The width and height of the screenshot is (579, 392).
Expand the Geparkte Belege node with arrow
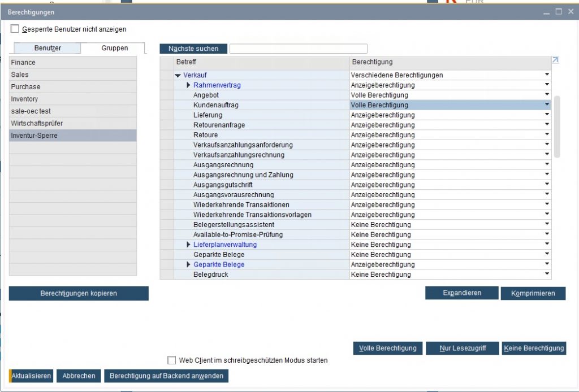189,264
